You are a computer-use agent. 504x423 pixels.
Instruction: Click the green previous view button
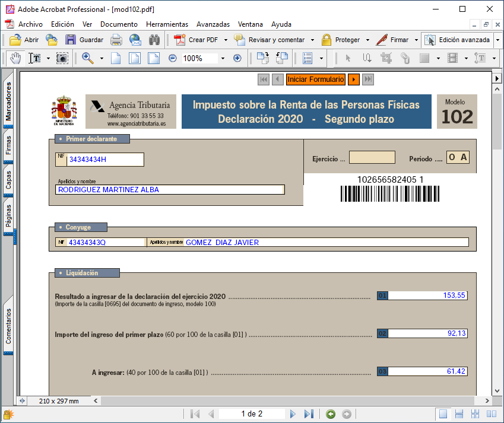pos(331,414)
